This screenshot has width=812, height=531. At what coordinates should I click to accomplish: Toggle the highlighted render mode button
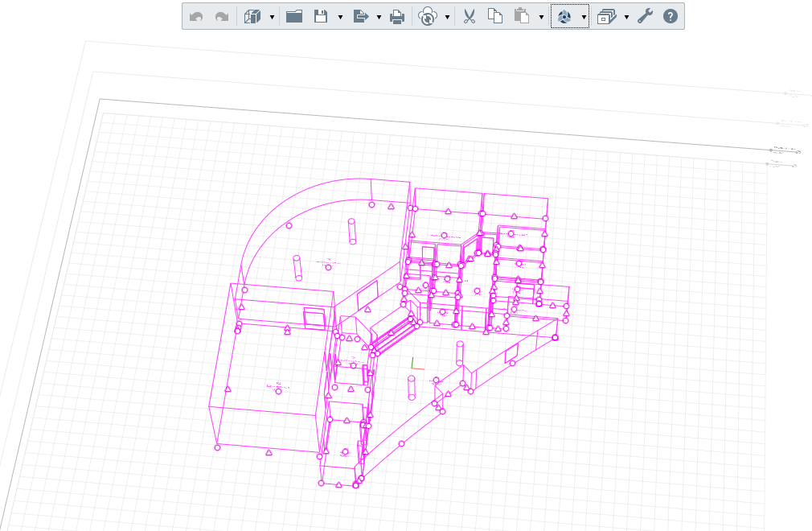point(564,17)
